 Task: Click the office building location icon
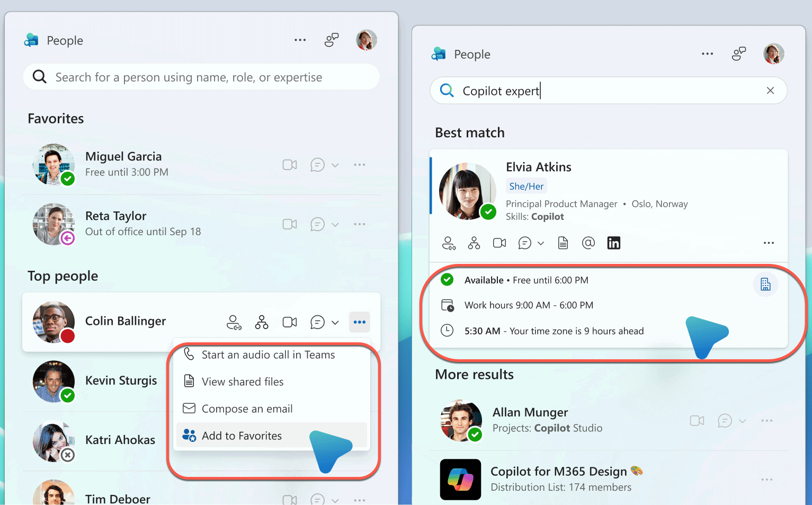[765, 285]
